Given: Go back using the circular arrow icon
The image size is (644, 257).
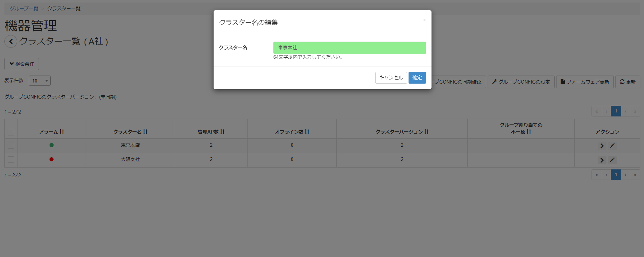Looking at the screenshot, I should click(x=11, y=41).
